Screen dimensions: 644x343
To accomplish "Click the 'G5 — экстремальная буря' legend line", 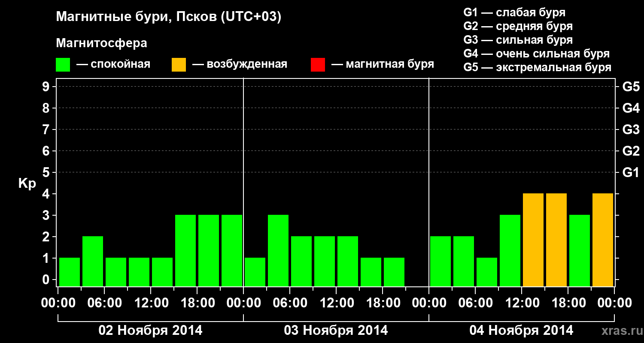I will (x=538, y=67).
